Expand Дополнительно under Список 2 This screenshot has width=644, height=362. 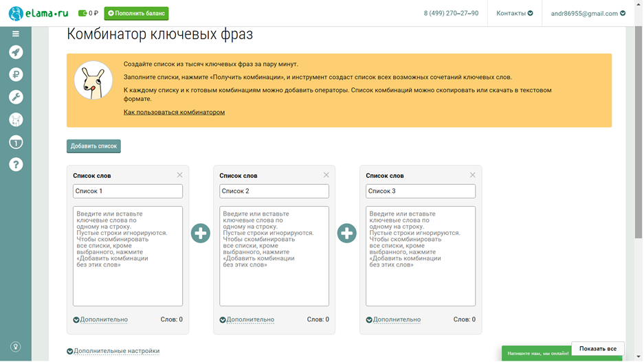coord(247,319)
